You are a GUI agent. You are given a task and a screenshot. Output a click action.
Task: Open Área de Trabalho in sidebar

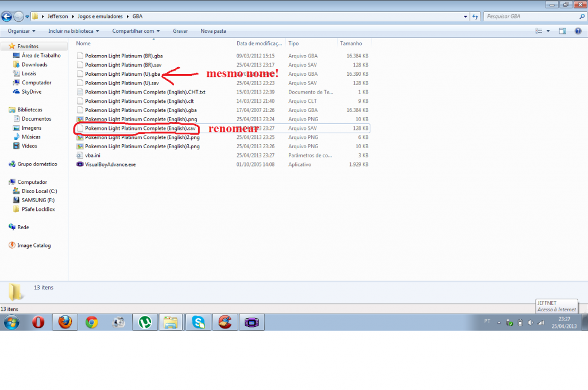(x=37, y=56)
